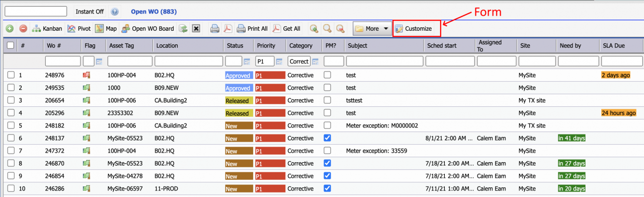Click the '24 hours ago' SLA Due cell
Screen dimensions: 644x197
pos(619,113)
